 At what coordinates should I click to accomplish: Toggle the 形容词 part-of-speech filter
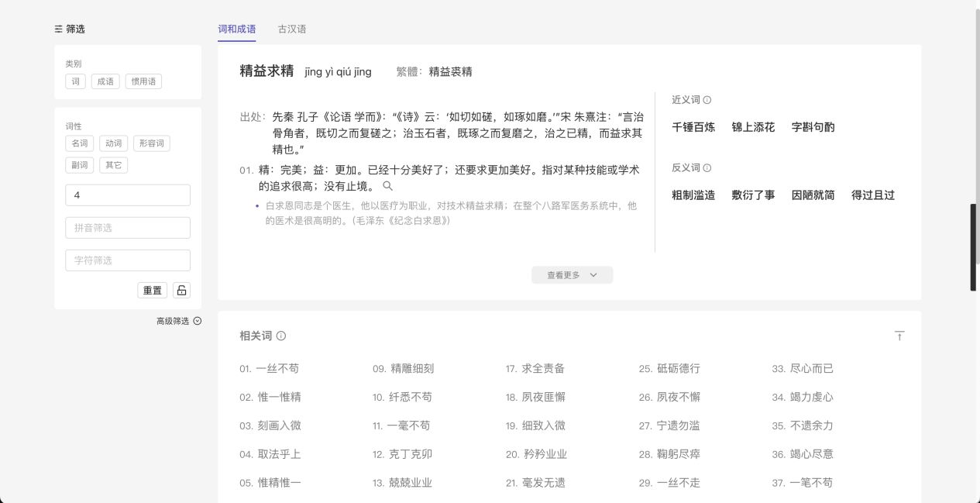click(152, 143)
